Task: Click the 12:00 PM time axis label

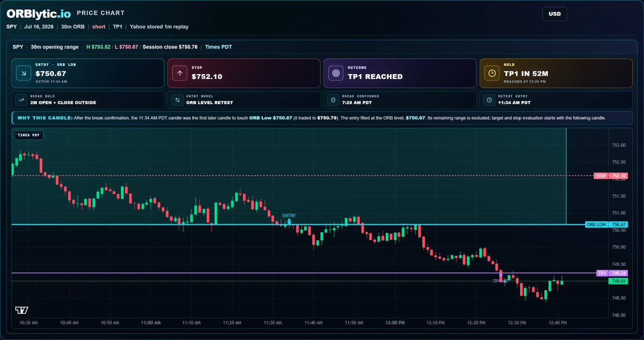Action: point(395,323)
